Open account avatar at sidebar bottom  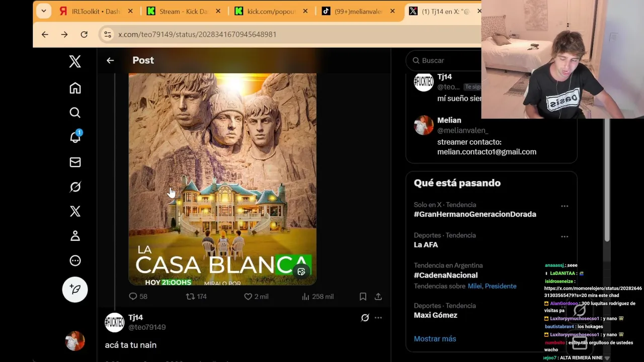pyautogui.click(x=75, y=341)
